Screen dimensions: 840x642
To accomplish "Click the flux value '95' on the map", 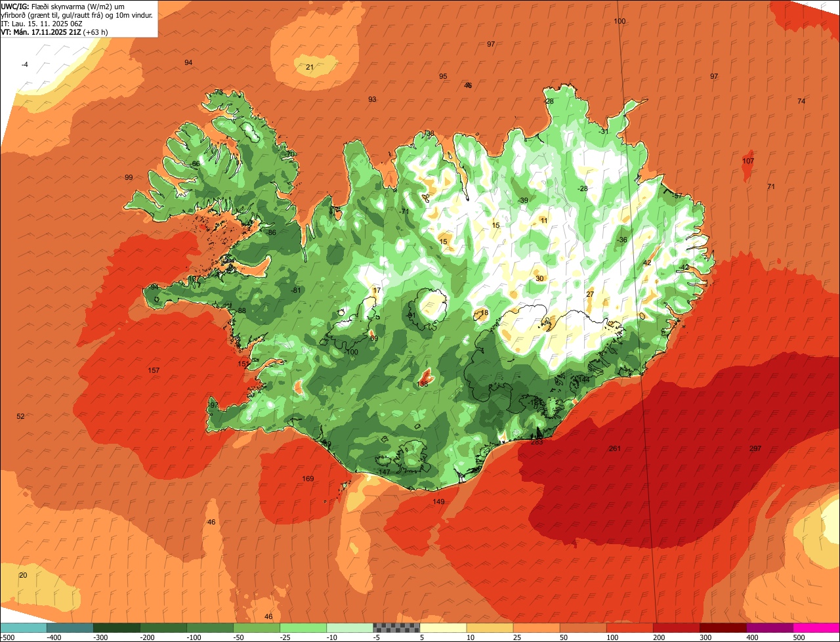I will [443, 76].
